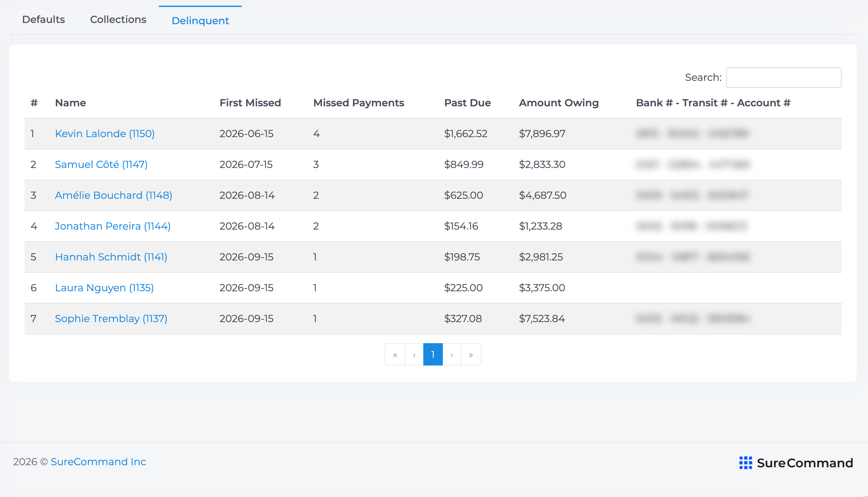
Task: Open Jonathan Pereira (1144) record
Action: 113,226
